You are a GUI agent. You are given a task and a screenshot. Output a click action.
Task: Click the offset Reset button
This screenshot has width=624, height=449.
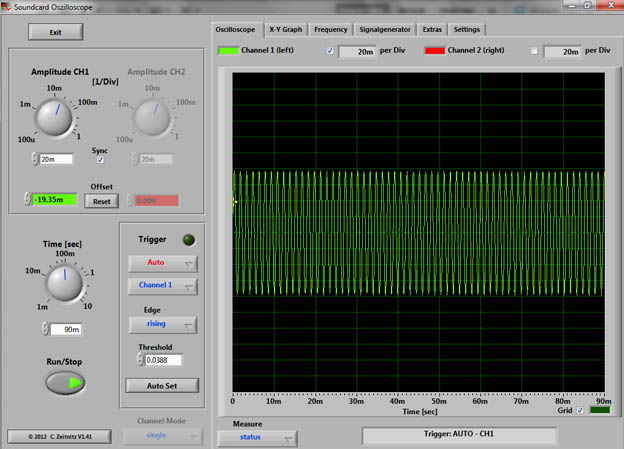point(100,200)
